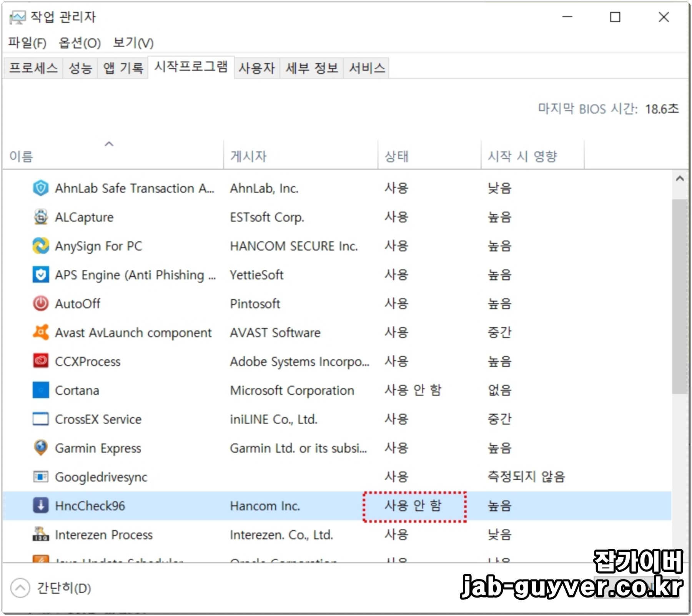
Task: Click Googledrivesync's 측정되지 않음 impact cell
Action: click(x=526, y=477)
